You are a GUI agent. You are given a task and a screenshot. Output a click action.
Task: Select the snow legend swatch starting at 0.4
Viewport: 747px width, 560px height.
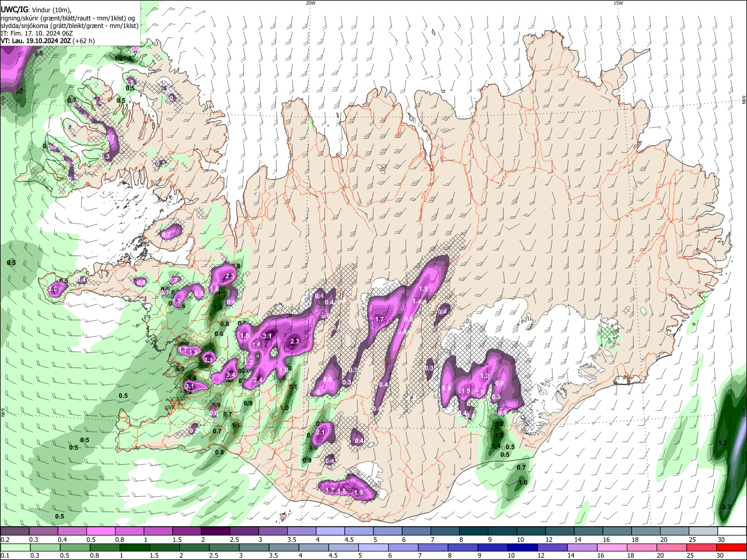point(72,531)
